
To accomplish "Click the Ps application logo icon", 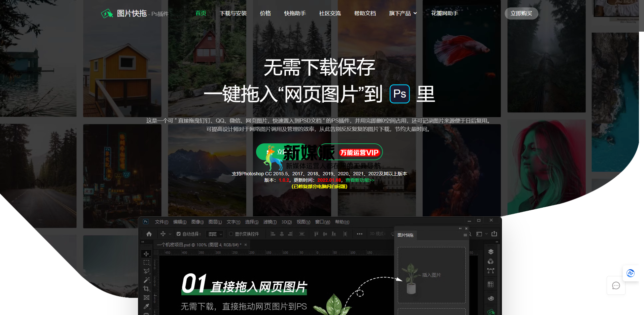I will click(x=146, y=221).
